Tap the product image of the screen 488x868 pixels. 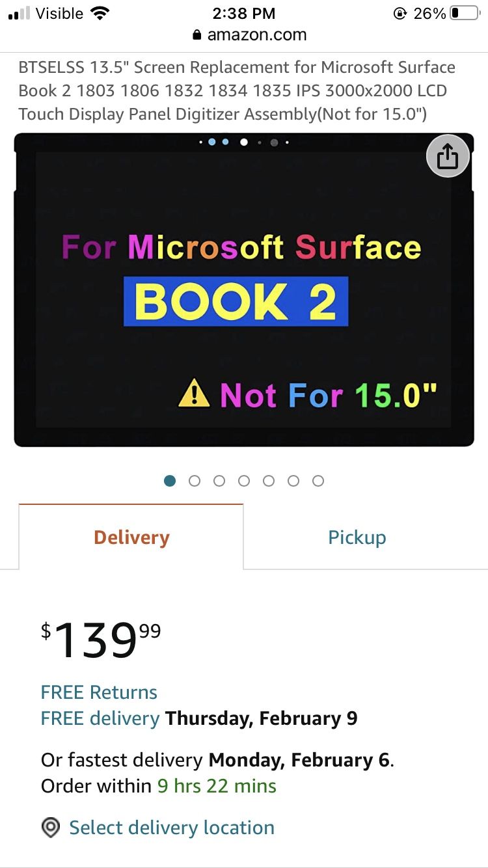244,288
